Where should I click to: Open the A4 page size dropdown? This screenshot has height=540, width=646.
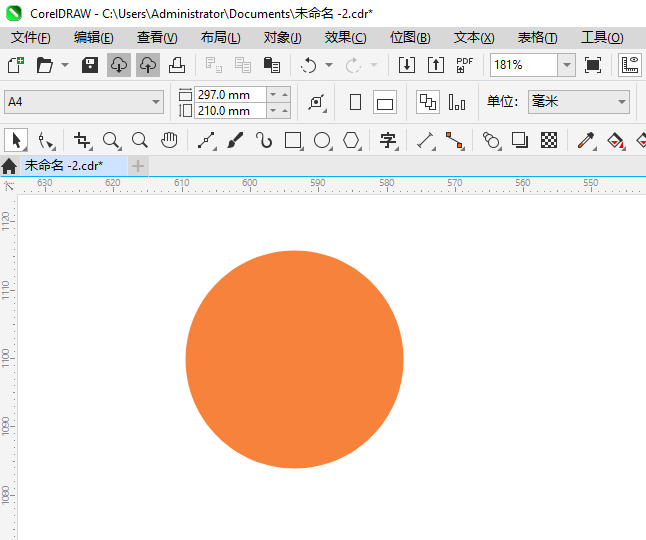(156, 102)
